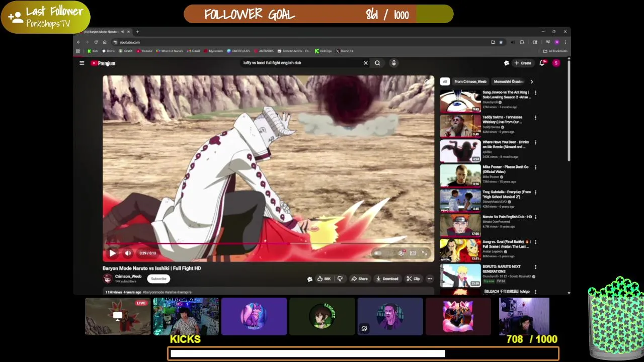Viewport: 644px width, 362px height.
Task: Open the Kick bookmark
Action: (x=93, y=51)
